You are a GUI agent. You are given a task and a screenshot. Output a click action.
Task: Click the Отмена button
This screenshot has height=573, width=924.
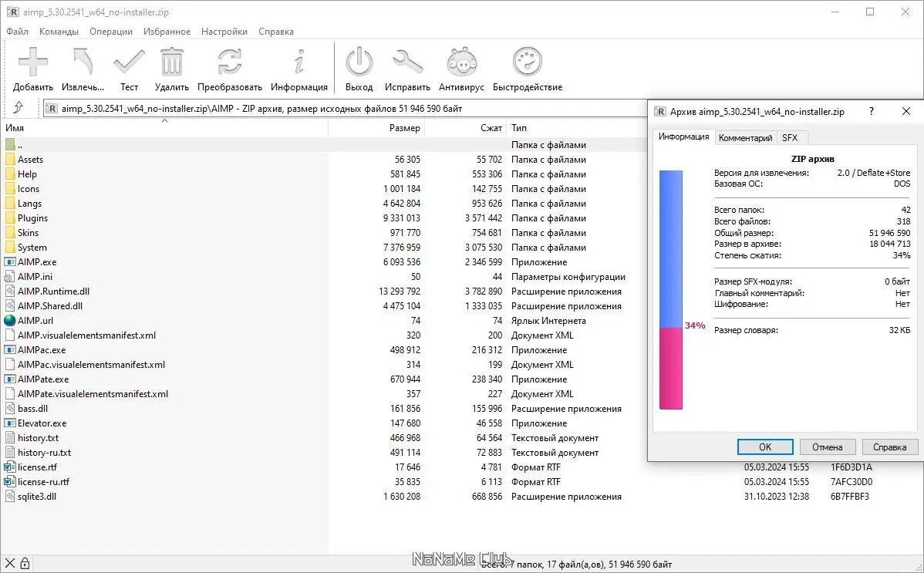click(828, 447)
